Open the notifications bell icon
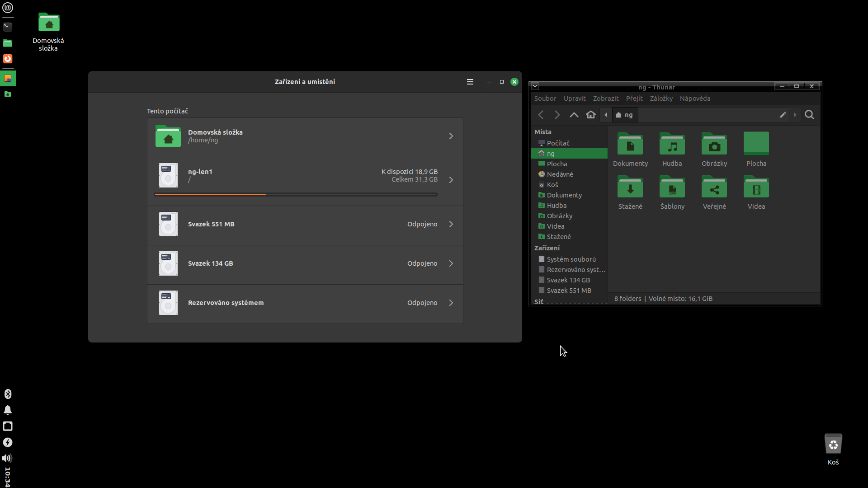 [x=8, y=410]
